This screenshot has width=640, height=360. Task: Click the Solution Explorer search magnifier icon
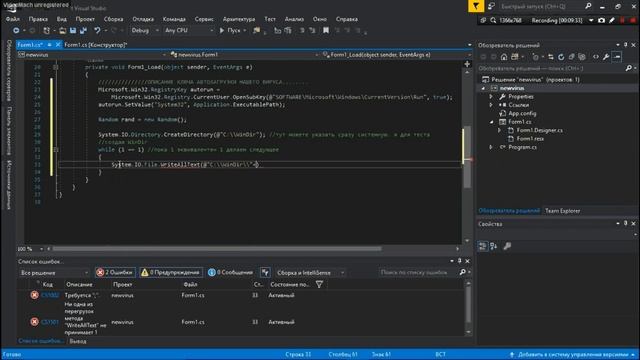(x=629, y=69)
